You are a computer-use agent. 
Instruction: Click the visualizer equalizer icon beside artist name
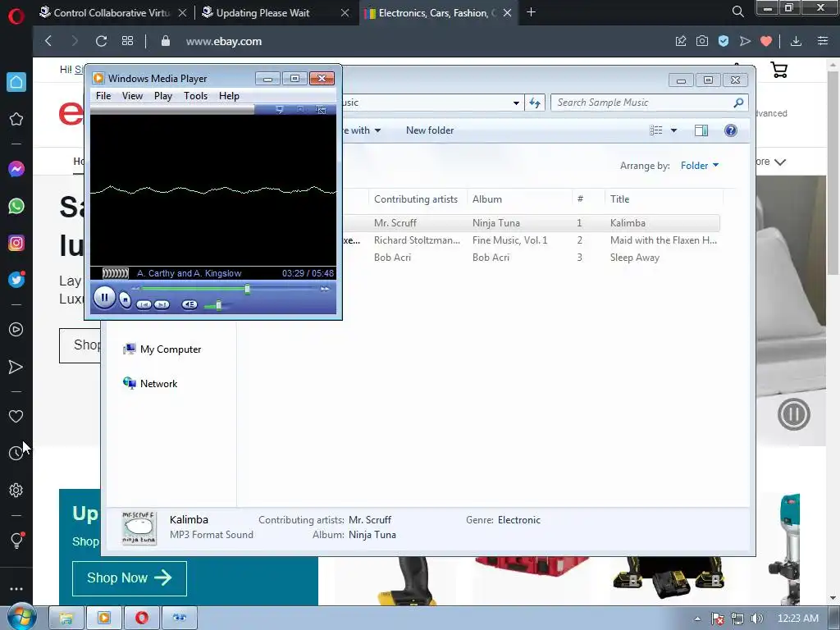point(115,273)
